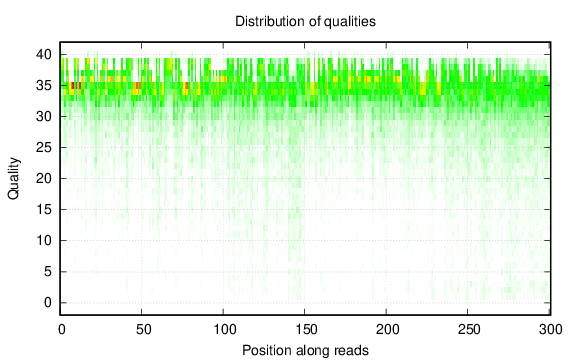Click the 'Position along reads' x-axis label
This screenshot has height=360, width=576.
[x=305, y=350]
